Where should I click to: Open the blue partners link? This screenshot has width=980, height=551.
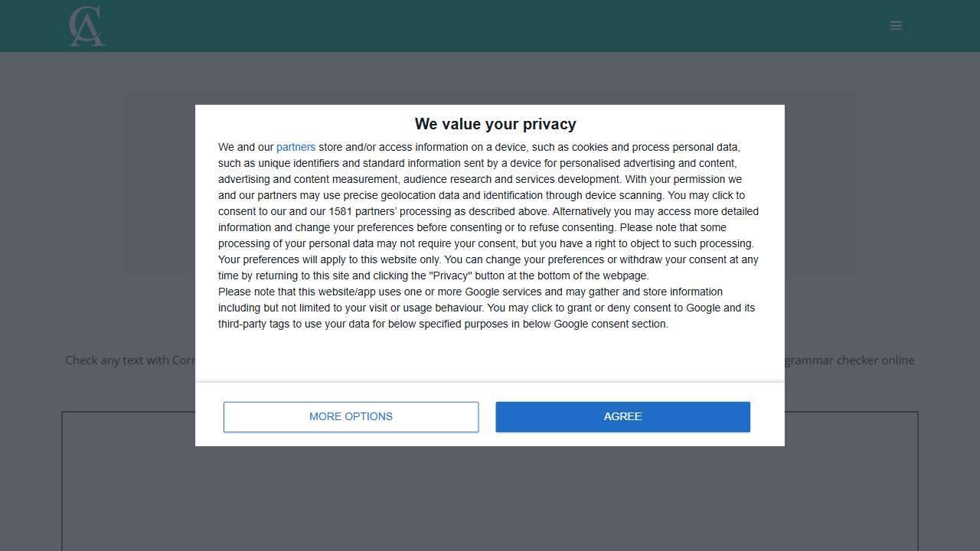tap(296, 147)
